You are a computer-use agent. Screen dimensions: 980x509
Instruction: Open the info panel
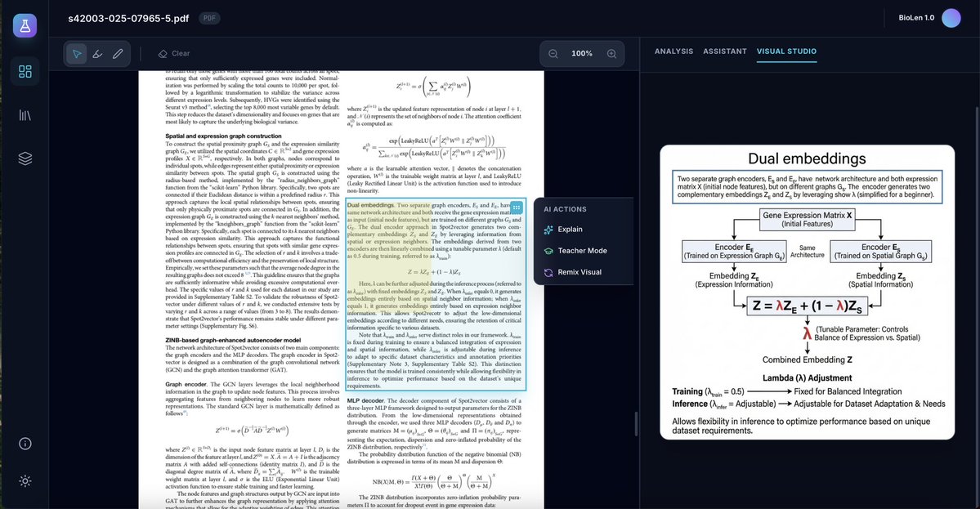coord(25,443)
